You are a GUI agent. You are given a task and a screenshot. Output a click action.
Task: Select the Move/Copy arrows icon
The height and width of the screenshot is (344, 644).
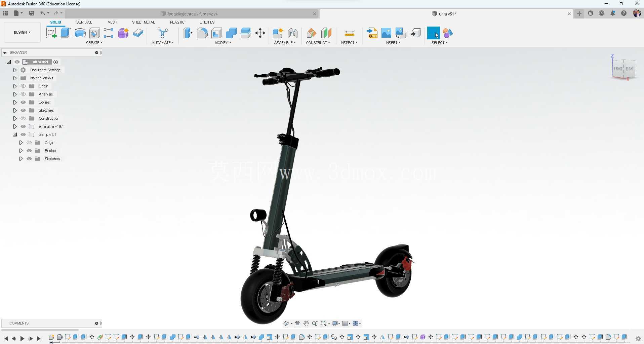tap(260, 33)
